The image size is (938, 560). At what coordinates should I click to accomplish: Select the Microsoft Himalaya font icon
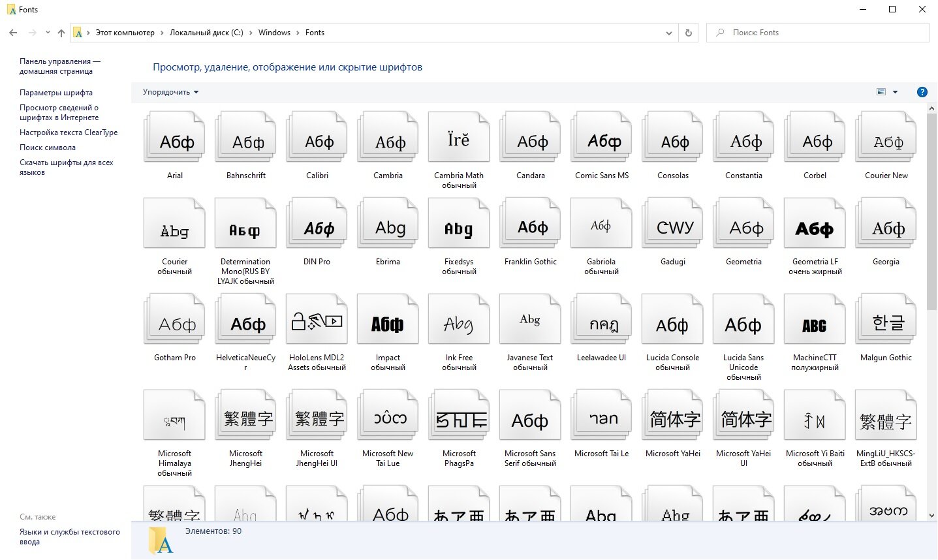174,415
